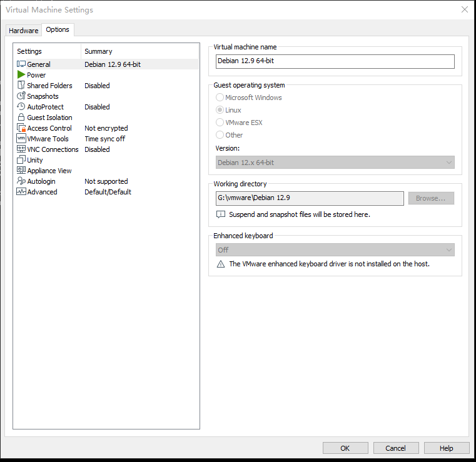Image resolution: width=476 pixels, height=462 pixels.
Task: Close the Virtual Machine Settings dialog
Action: pyautogui.click(x=465, y=10)
